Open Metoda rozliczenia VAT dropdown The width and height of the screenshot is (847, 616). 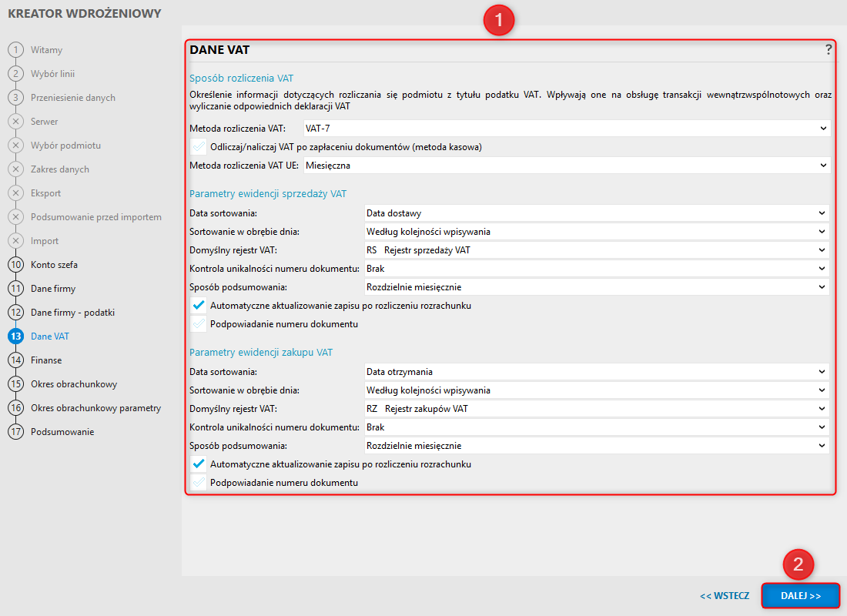pos(567,129)
